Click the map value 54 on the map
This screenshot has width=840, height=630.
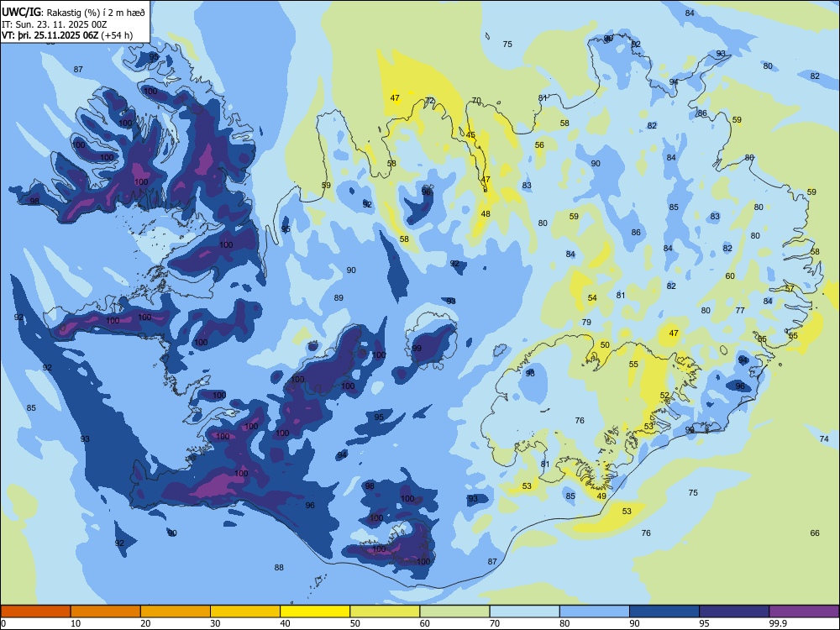pyautogui.click(x=592, y=298)
